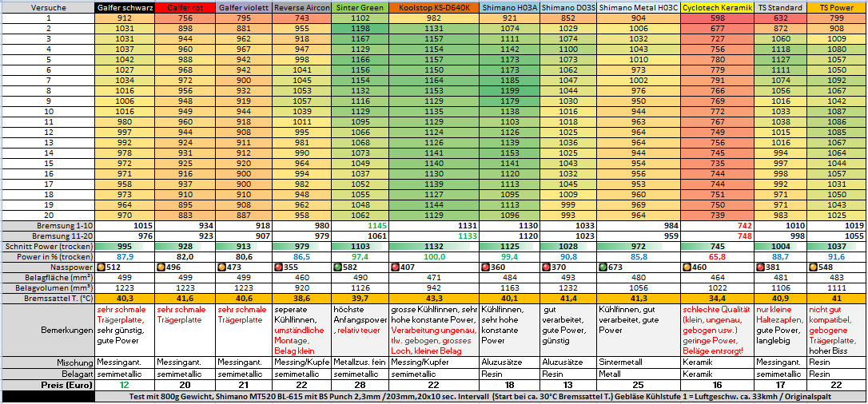Click the yellow indicator icon beside Nasspower 496
This screenshot has height=404, width=868.
click(x=160, y=268)
